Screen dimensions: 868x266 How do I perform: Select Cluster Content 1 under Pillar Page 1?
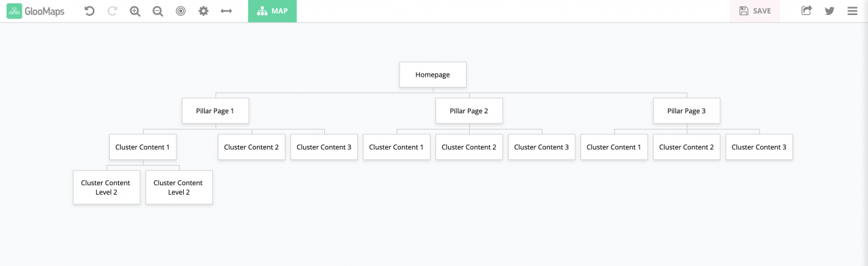(142, 147)
